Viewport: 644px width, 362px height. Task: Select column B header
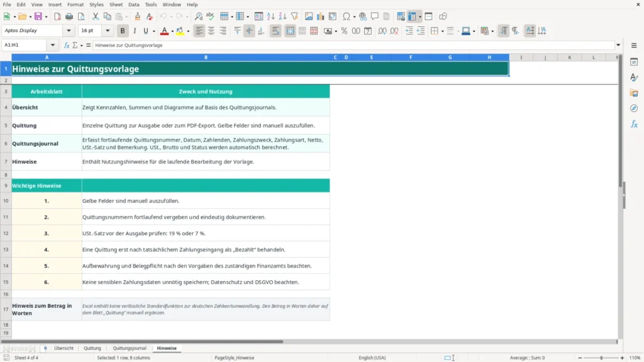tap(206, 57)
